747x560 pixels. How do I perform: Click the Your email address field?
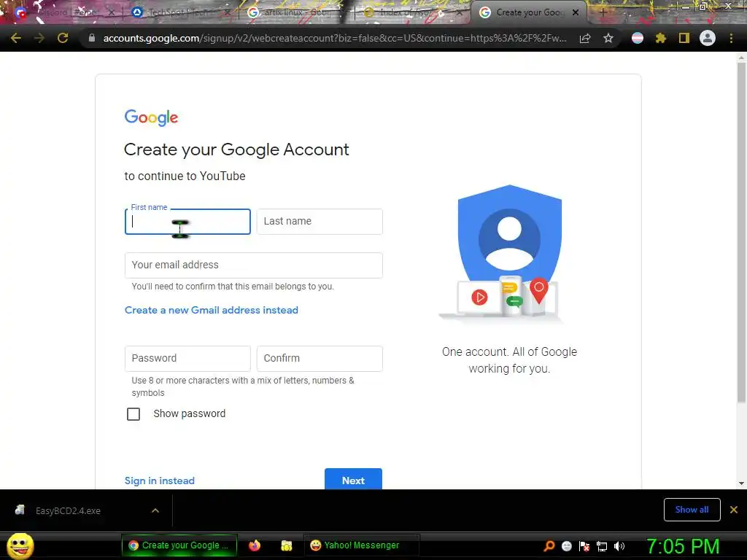click(253, 265)
